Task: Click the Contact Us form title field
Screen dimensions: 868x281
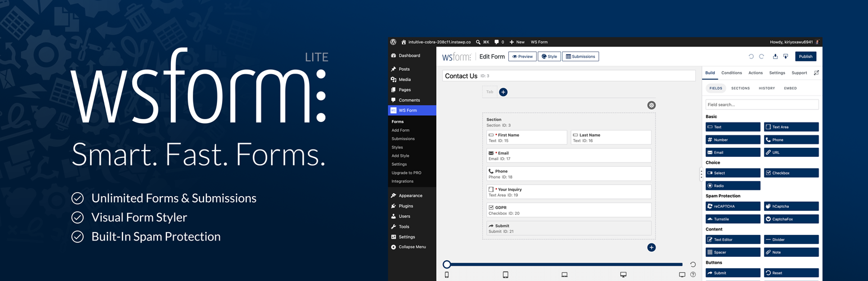Action: (569, 76)
